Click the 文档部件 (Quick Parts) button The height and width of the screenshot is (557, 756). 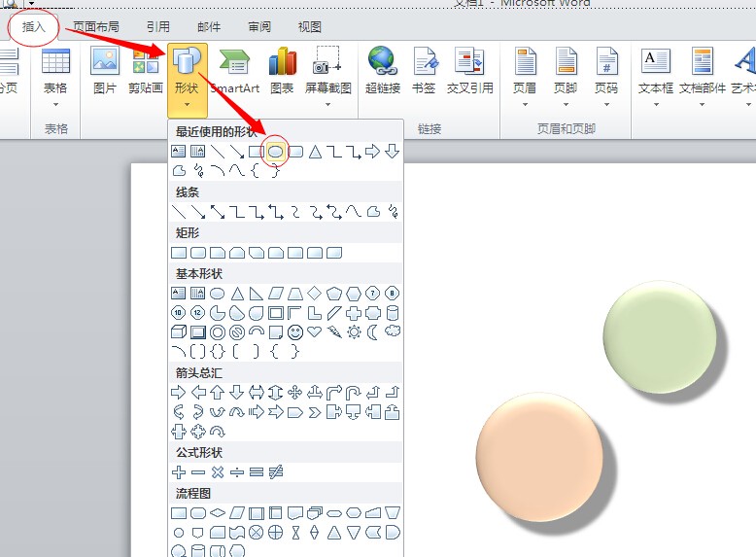click(702, 71)
